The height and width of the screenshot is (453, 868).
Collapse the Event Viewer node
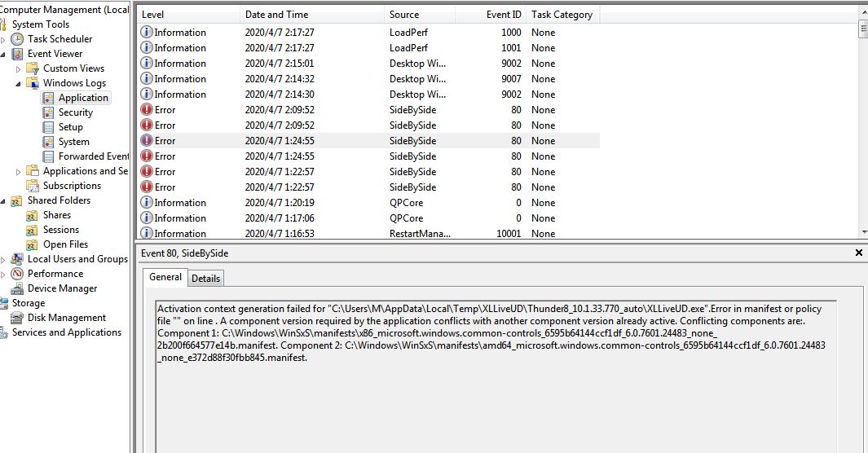pyautogui.click(x=3, y=55)
